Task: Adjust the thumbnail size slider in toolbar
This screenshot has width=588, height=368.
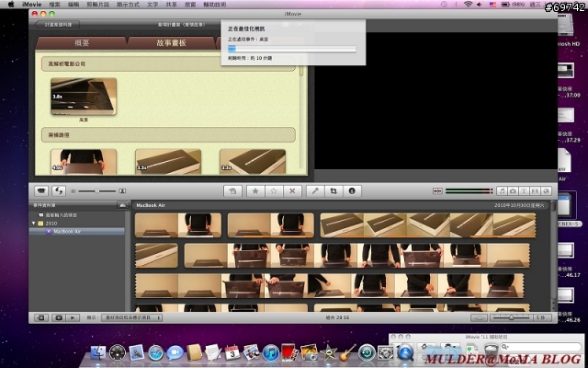Action: point(97,191)
